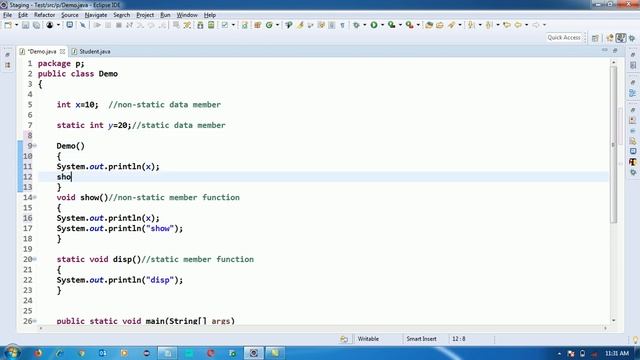Open the Edit menu
Image resolution: width=640 pixels, height=360 pixels.
(x=23, y=15)
